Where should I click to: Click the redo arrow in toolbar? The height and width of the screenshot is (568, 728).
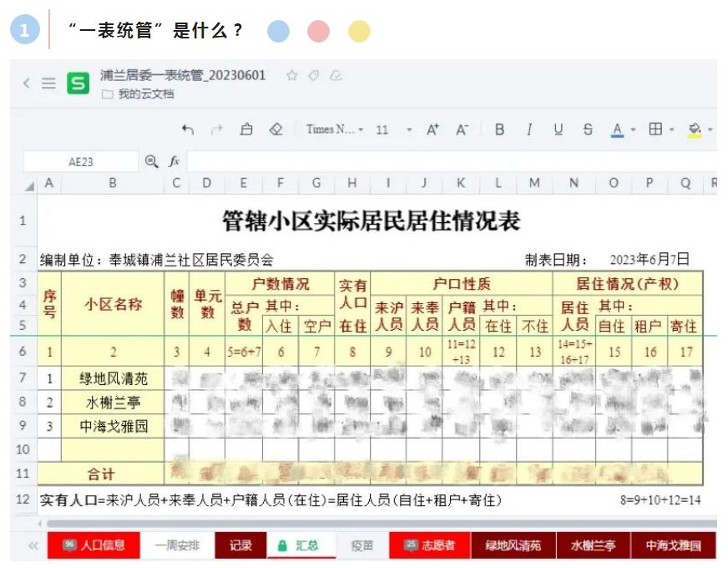click(217, 129)
